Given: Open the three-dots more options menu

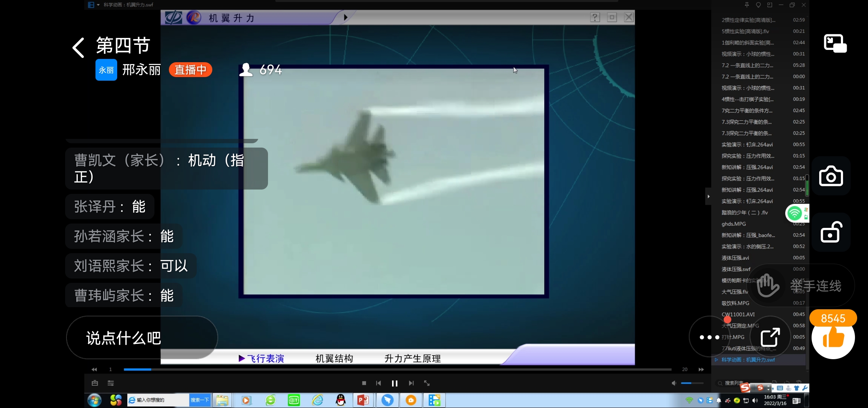Looking at the screenshot, I should tap(709, 337).
